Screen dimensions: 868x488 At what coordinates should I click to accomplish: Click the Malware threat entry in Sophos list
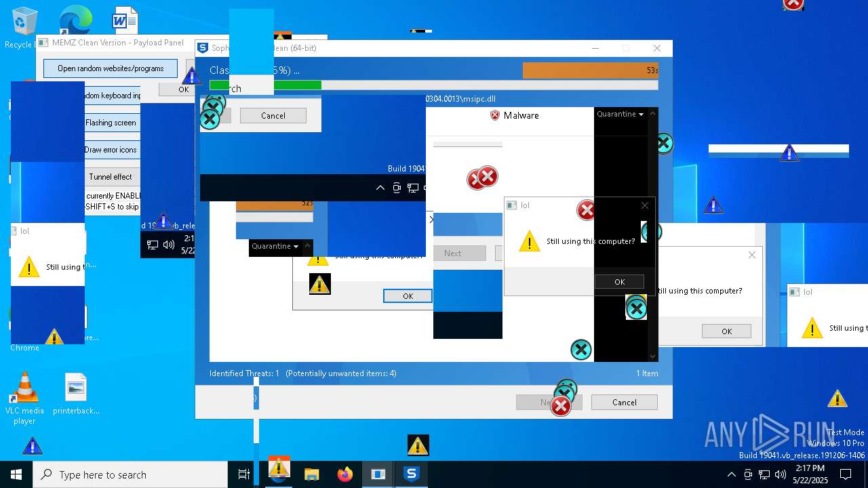(514, 115)
